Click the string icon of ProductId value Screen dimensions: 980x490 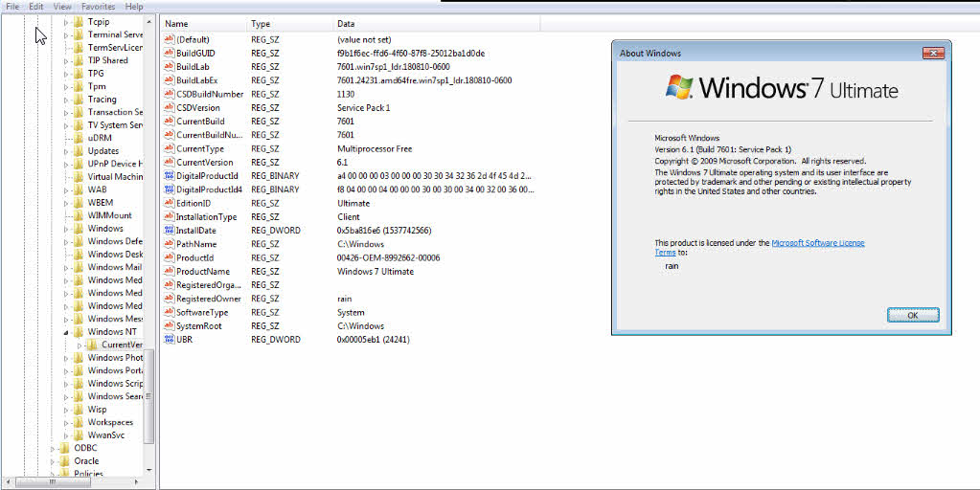(169, 257)
